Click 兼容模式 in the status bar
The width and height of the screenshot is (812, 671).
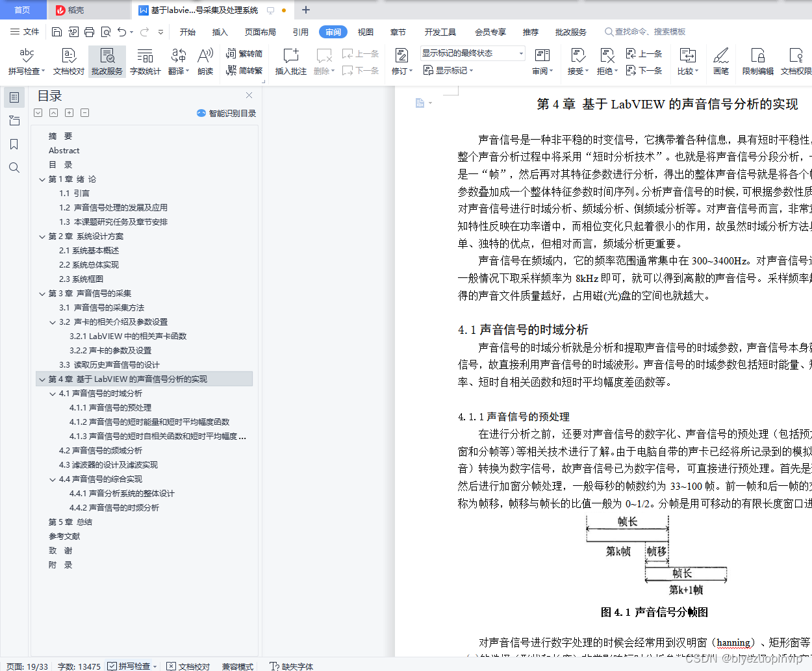[x=238, y=666]
